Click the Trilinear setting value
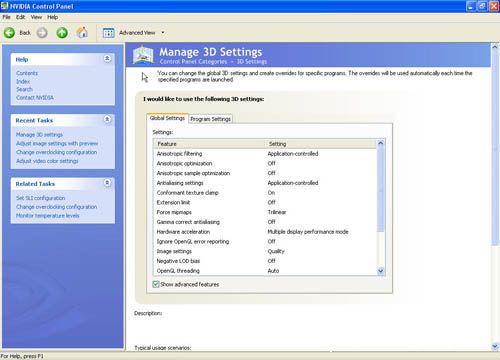The height and width of the screenshot is (360, 500). pyautogui.click(x=277, y=212)
